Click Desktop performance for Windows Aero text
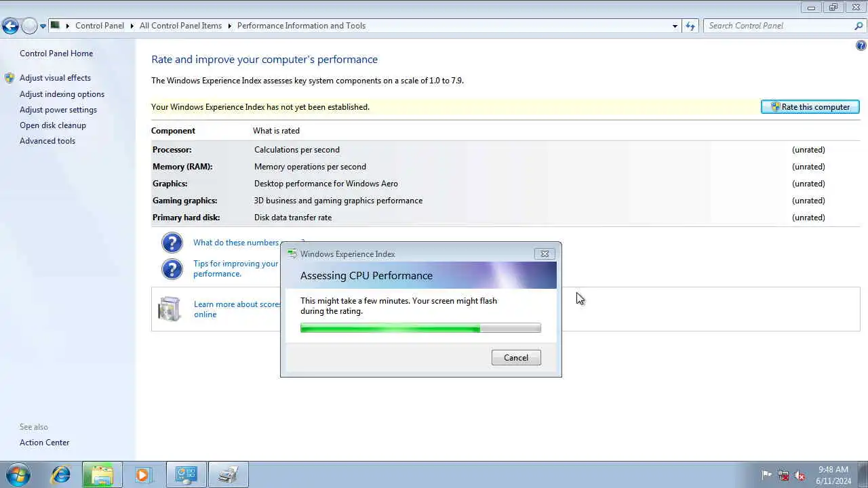Screen dimensions: 868x488 [x=326, y=184]
